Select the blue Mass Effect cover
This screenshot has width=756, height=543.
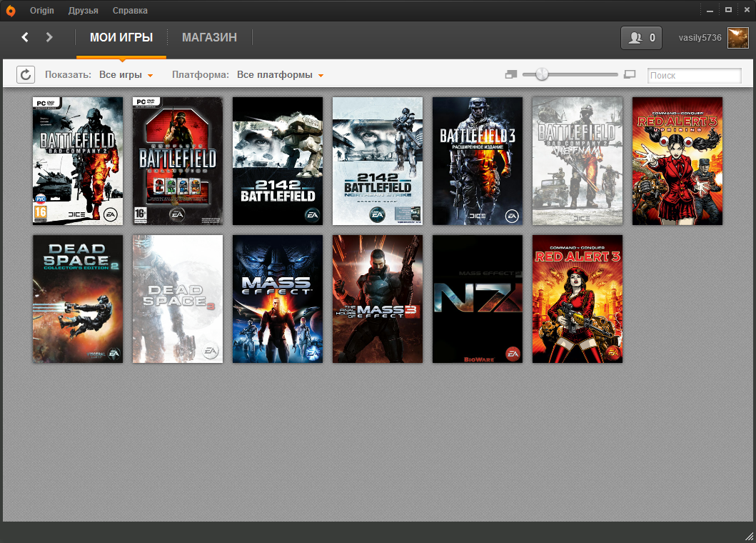tap(278, 299)
